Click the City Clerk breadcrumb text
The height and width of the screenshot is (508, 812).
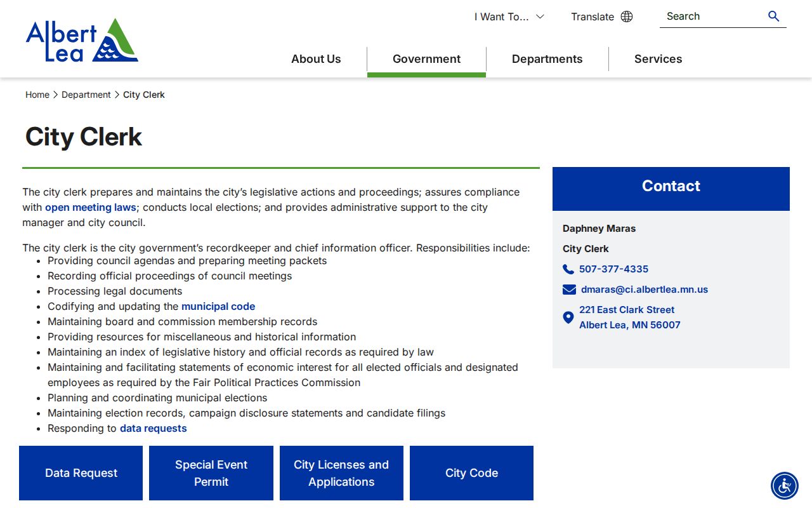[144, 95]
